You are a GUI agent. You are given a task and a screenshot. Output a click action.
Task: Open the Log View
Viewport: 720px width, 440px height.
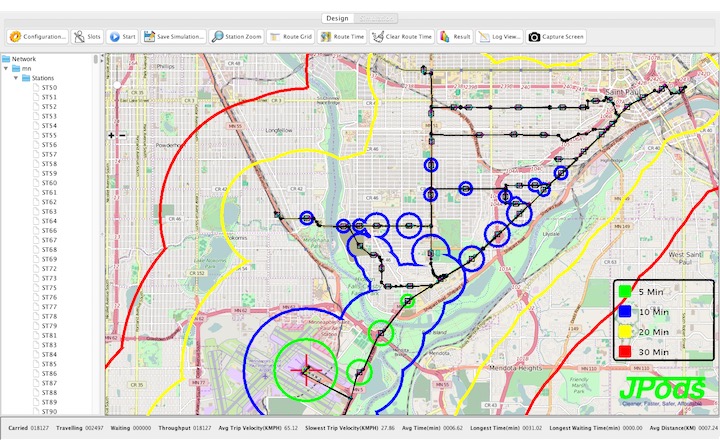pos(498,36)
